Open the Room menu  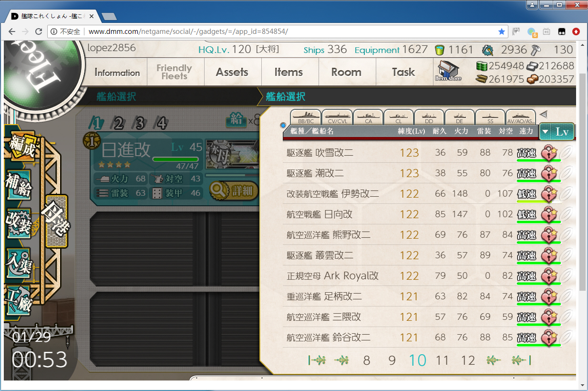pos(347,73)
